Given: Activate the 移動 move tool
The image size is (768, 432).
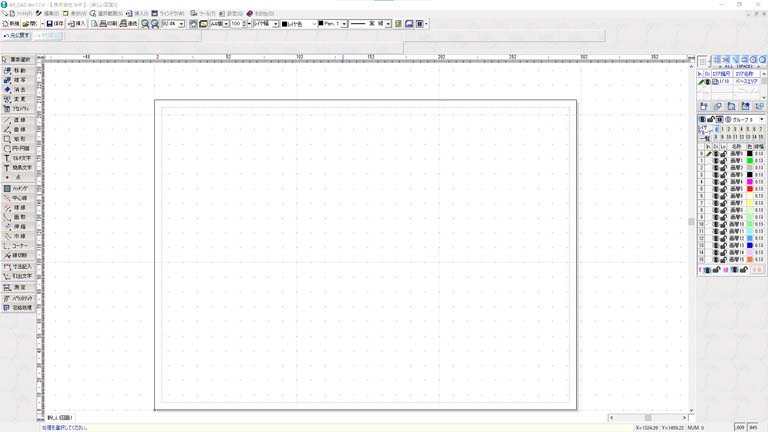Looking at the screenshot, I should 17,71.
